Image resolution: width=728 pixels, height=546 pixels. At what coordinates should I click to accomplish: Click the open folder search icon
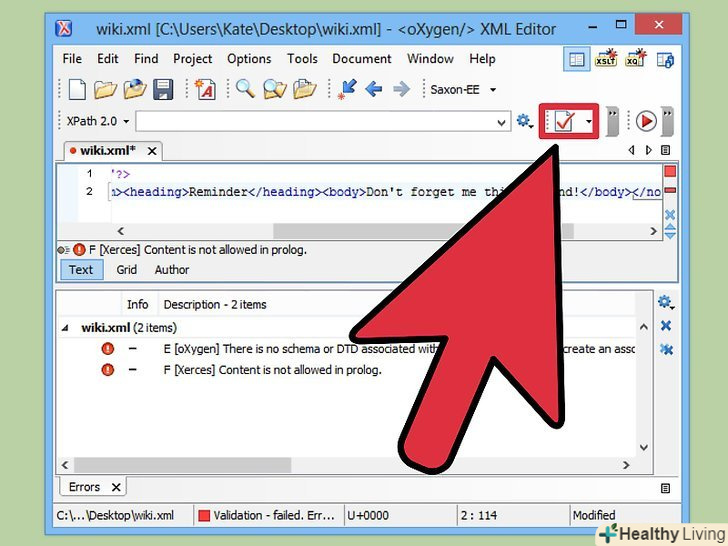pyautogui.click(x=305, y=89)
